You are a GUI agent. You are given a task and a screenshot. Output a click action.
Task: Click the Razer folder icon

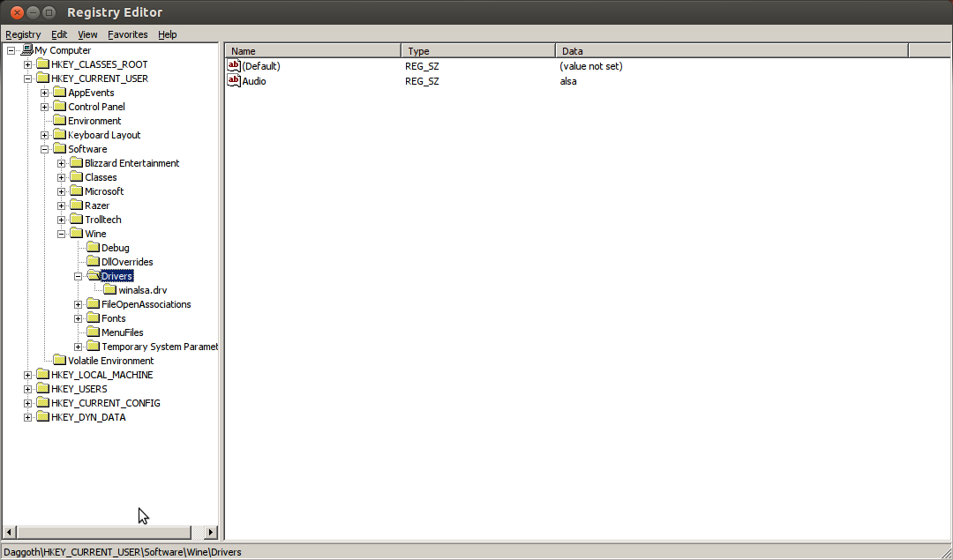pos(77,205)
